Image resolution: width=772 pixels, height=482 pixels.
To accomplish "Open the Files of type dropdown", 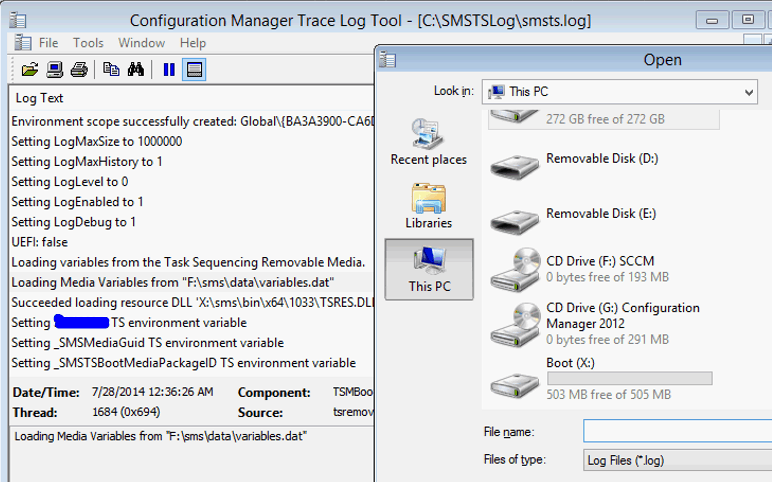I will pyautogui.click(x=677, y=460).
